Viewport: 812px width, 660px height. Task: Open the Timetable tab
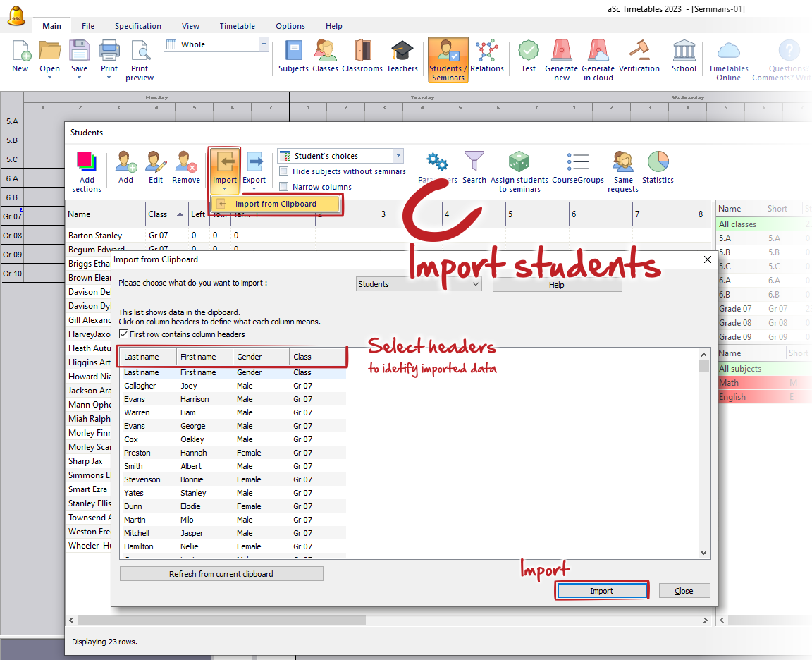[x=237, y=26]
